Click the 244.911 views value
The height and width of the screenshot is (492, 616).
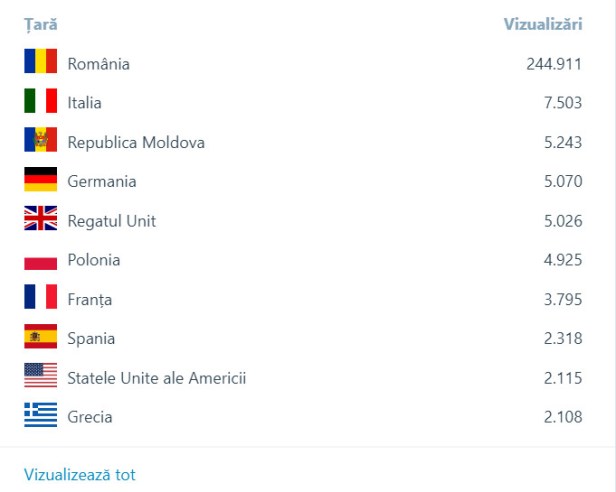click(x=554, y=64)
